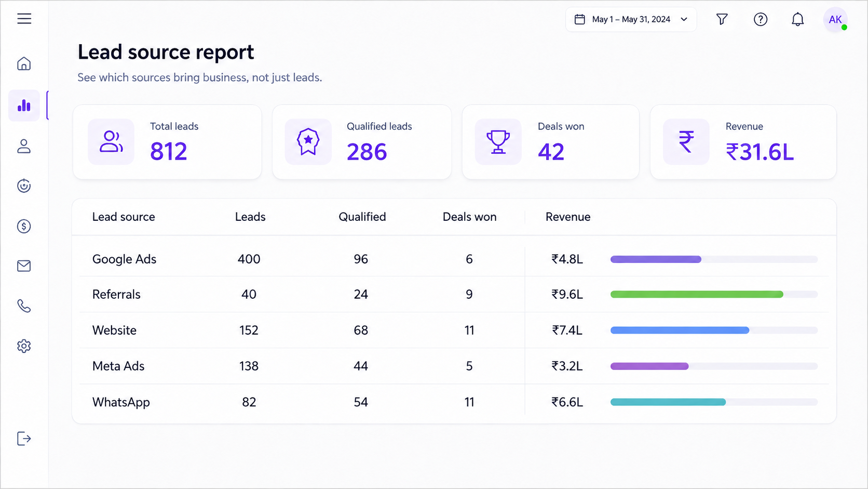
Task: Sort by Revenue column header
Action: (568, 217)
